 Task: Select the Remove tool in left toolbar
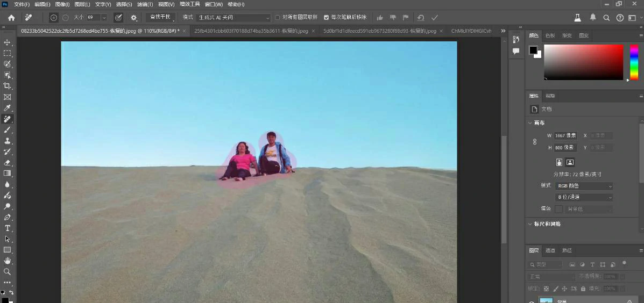click(7, 119)
